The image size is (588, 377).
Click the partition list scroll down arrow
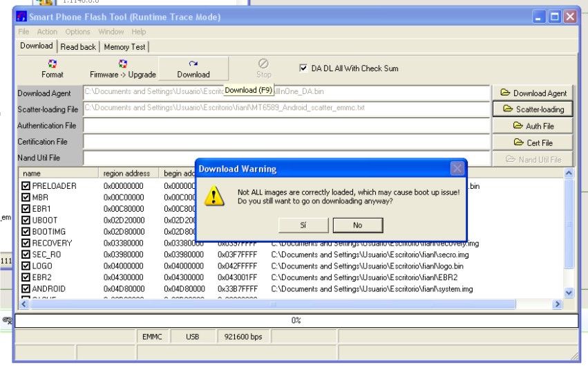(x=569, y=293)
